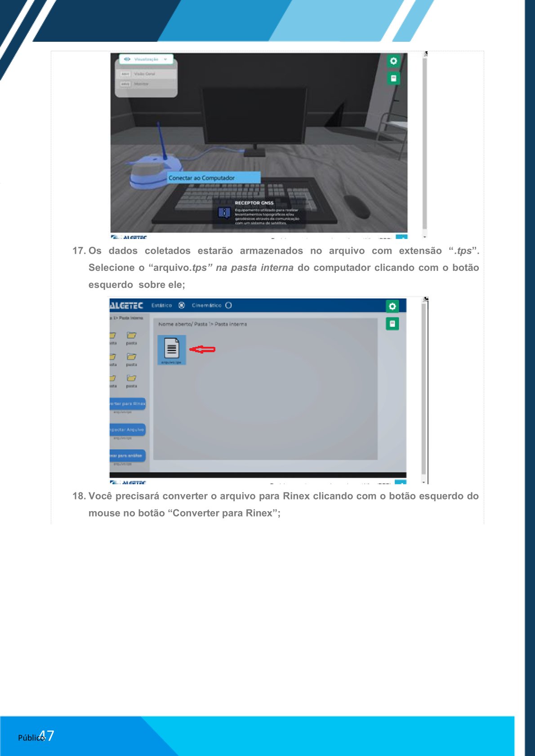
Task: Select the arquivo.tps file icon
Action: click(171, 349)
